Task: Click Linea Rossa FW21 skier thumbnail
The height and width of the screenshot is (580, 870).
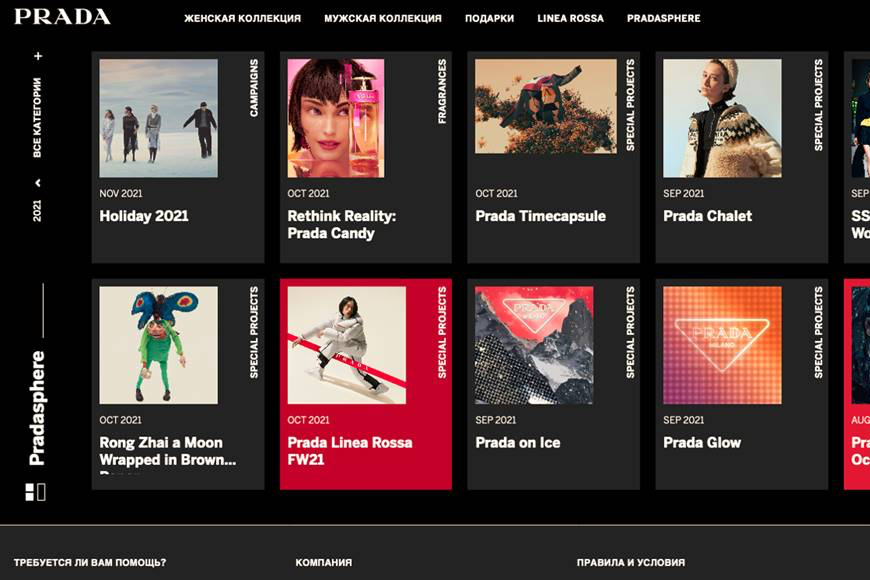Action: click(347, 345)
